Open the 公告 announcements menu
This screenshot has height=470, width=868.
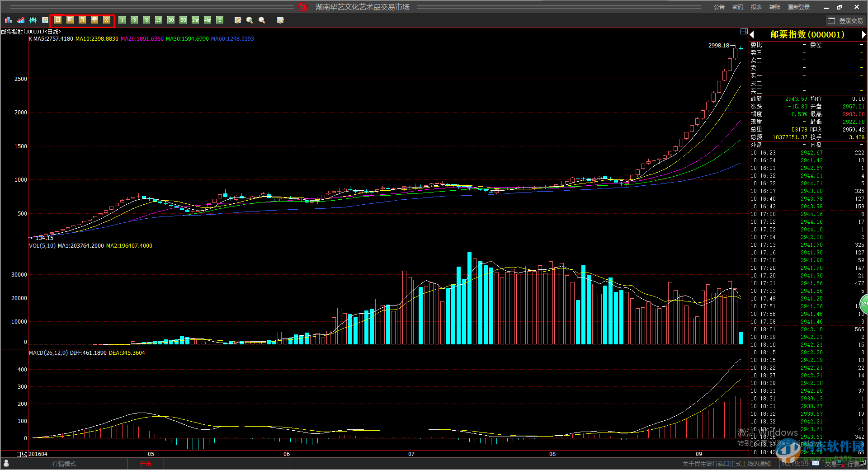pyautogui.click(x=719, y=7)
